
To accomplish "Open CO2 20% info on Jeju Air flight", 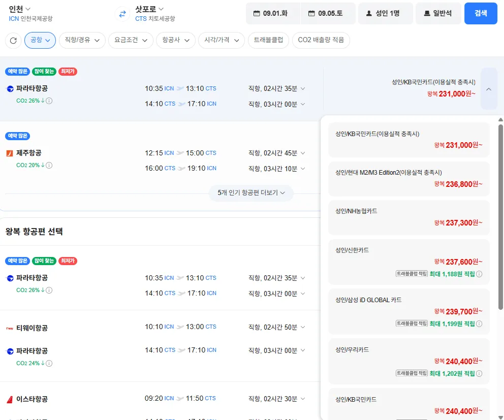I will click(49, 166).
